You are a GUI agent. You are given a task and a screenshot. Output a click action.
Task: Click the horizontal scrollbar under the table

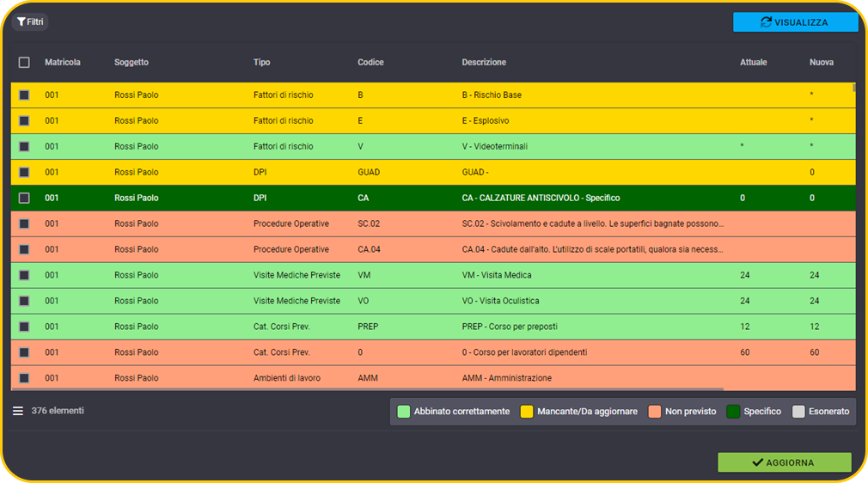point(367,389)
